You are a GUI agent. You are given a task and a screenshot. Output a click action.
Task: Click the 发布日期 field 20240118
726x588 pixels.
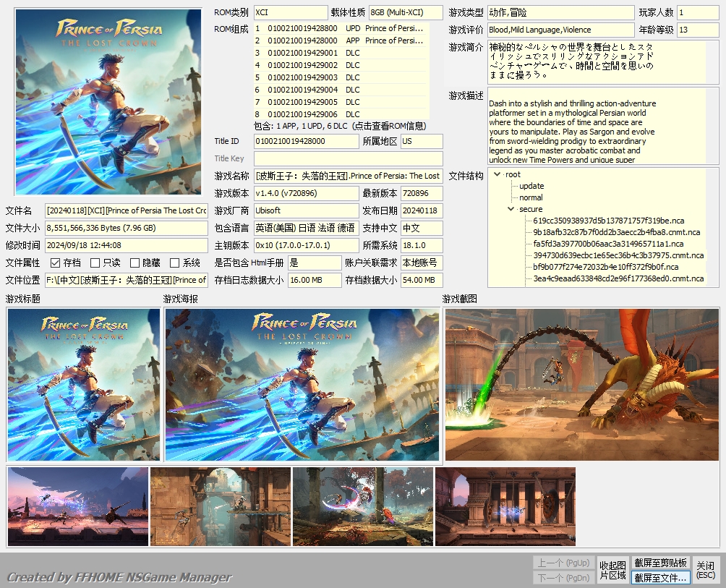(x=422, y=210)
